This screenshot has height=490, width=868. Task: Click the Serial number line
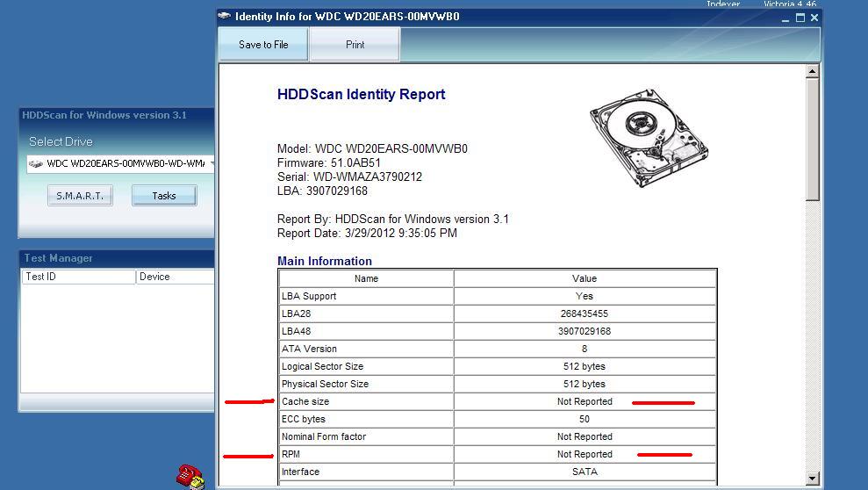tap(349, 177)
